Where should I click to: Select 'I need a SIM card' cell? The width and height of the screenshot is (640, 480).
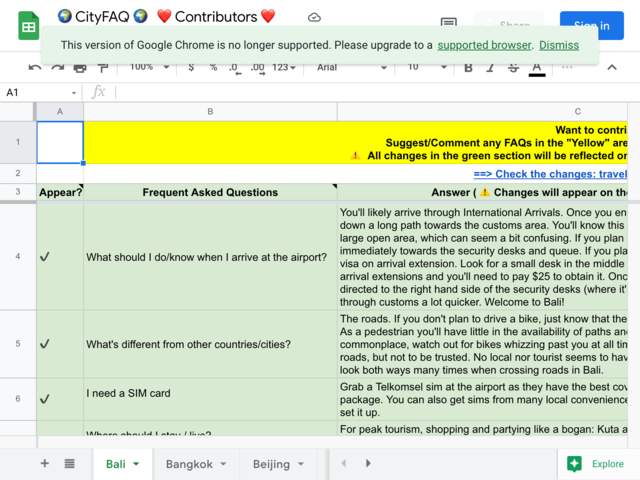coord(210,399)
